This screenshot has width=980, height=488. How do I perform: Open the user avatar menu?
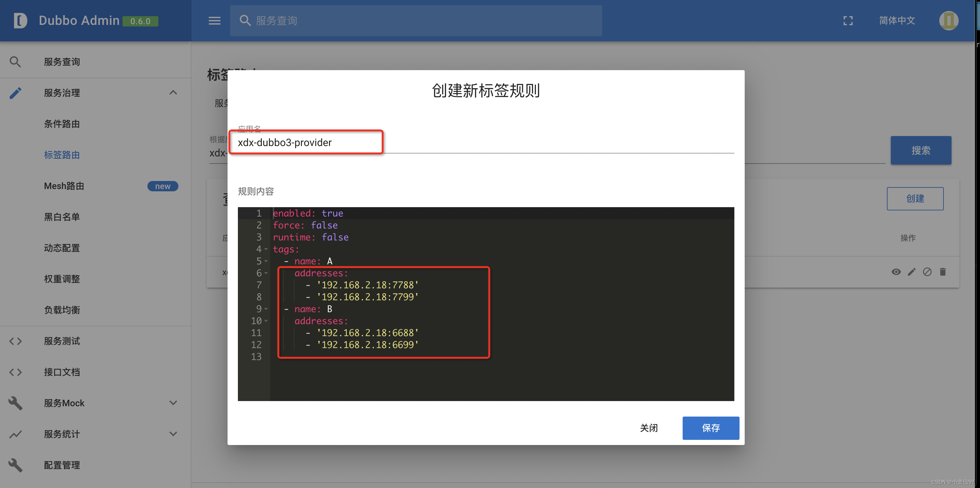tap(948, 21)
